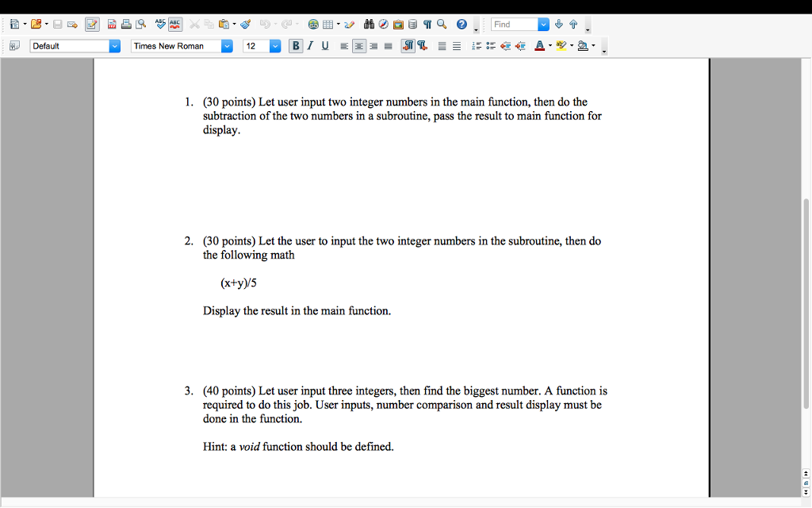Click the Redo arrow
812x508 pixels.
point(286,25)
